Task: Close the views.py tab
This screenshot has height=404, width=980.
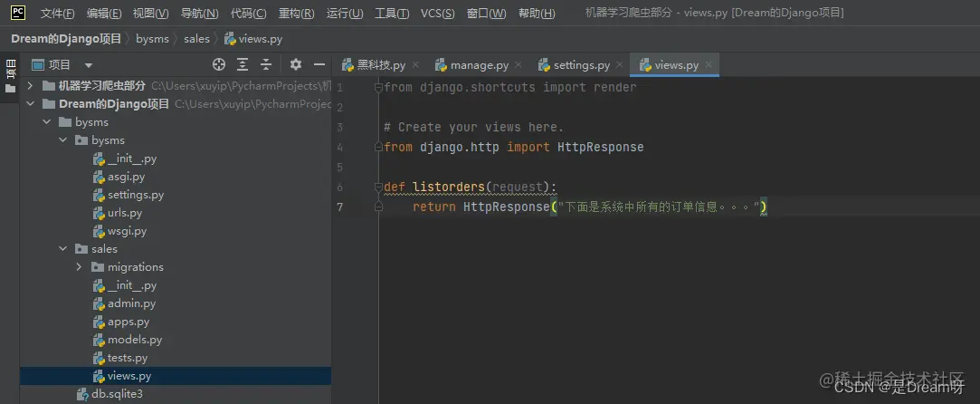Action: coord(709,65)
